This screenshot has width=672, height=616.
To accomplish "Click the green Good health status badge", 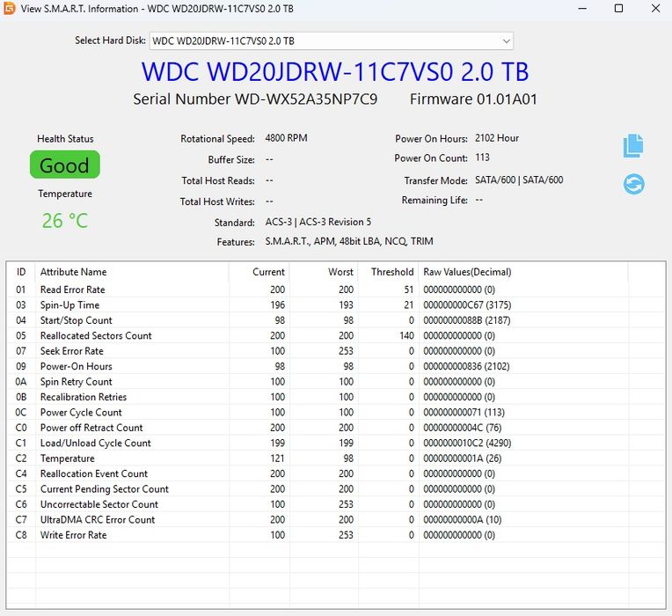I will (x=65, y=165).
